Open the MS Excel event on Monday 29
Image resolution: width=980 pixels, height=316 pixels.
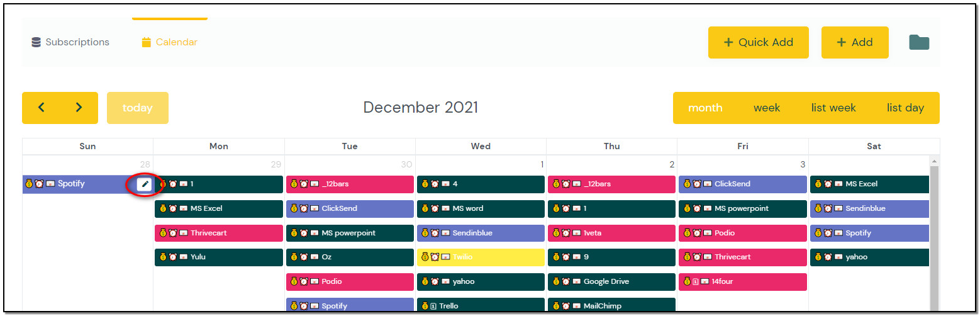(x=219, y=208)
